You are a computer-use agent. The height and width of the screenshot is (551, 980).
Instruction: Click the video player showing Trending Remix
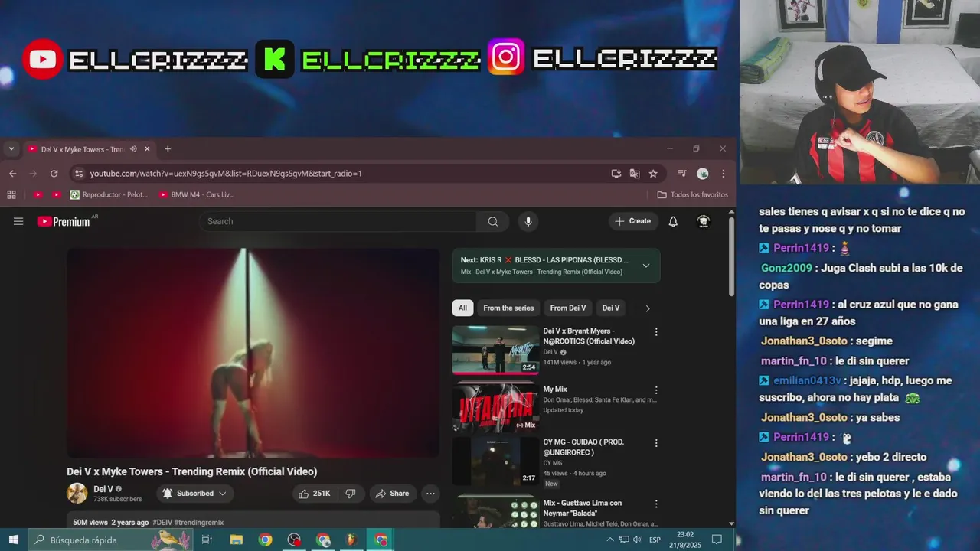coord(253,353)
